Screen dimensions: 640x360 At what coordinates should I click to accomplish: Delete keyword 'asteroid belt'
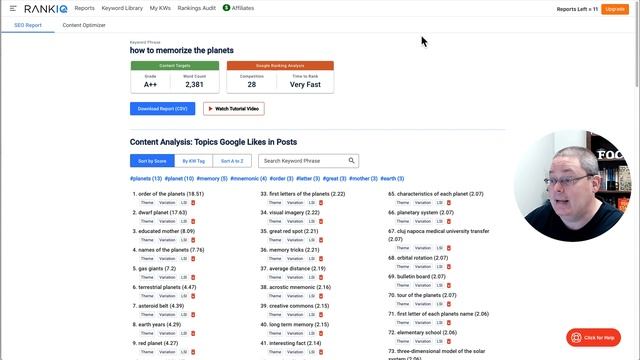tap(193, 315)
